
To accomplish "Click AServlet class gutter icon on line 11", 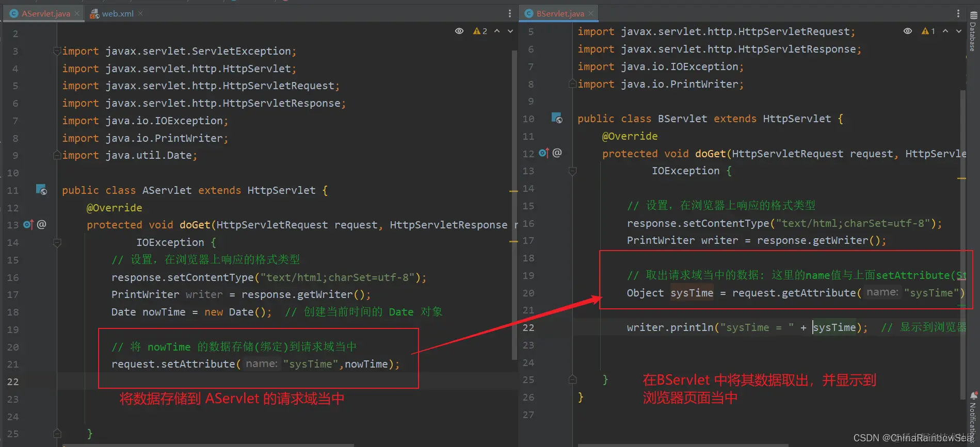I will pos(41,190).
